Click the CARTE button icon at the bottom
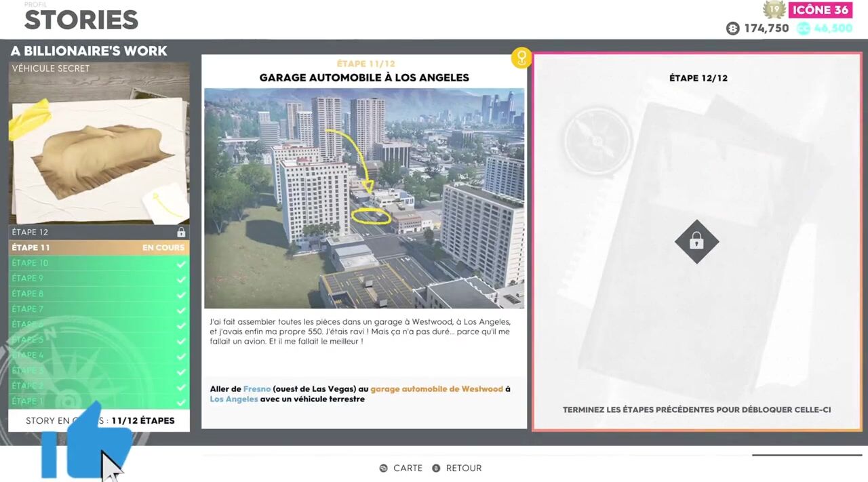The width and height of the screenshot is (868, 482). (384, 468)
